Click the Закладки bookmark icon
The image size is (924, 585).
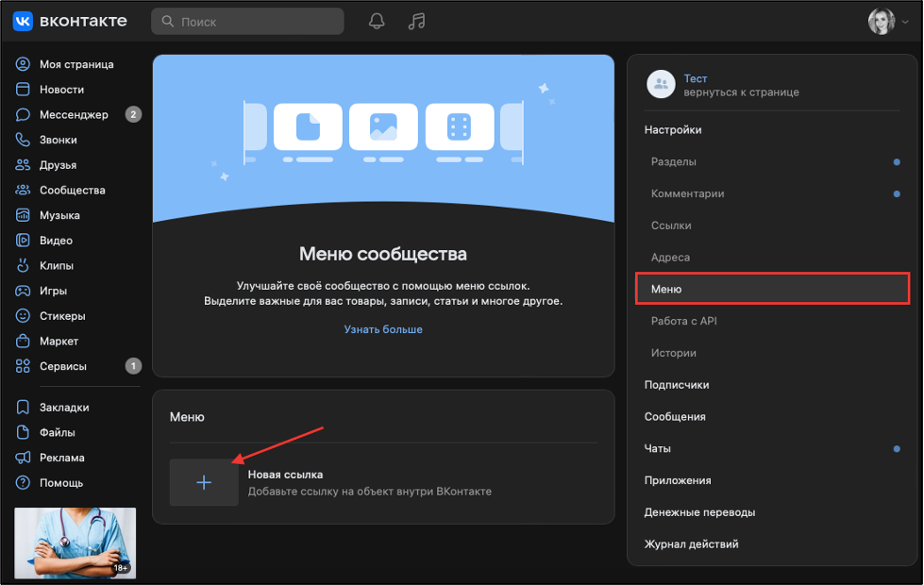[x=23, y=407]
